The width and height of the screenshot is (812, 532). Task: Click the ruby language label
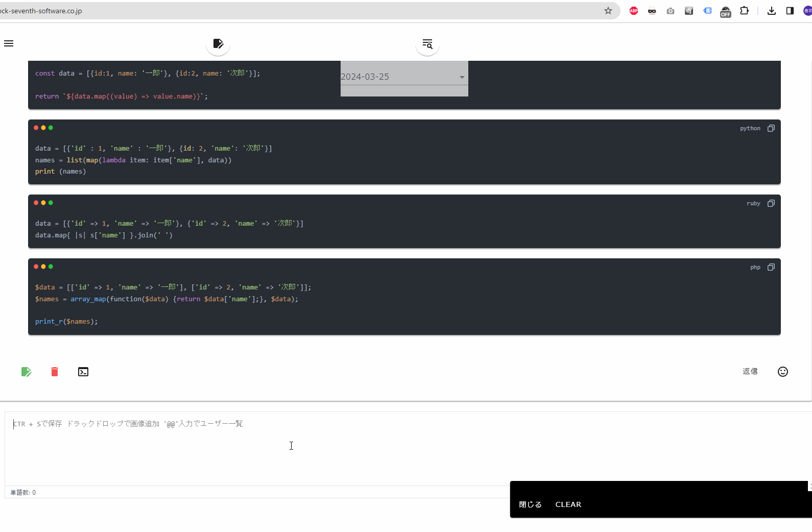753,203
